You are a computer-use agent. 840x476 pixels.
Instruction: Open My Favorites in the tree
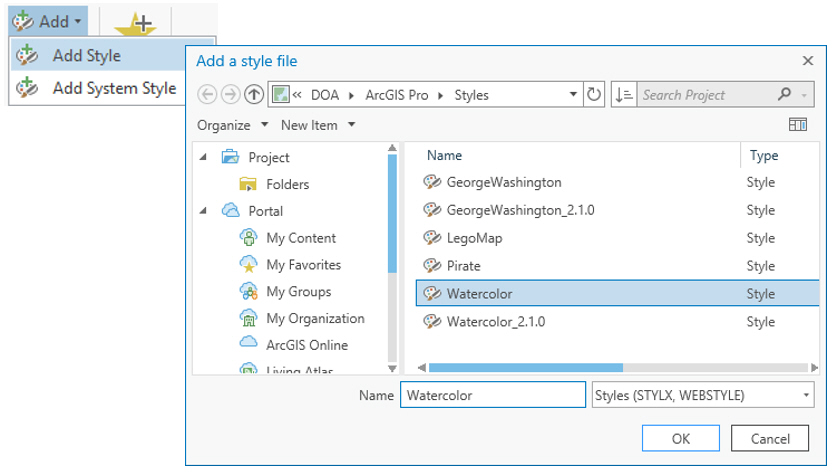[303, 265]
